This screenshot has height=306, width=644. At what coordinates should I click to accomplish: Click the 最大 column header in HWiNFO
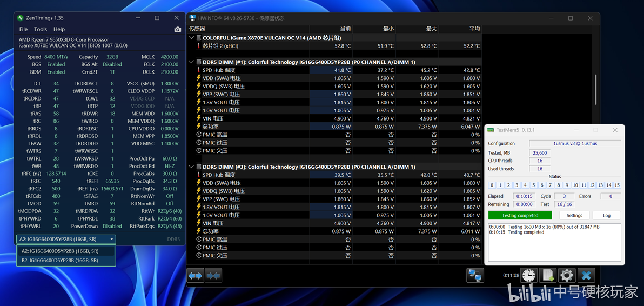click(x=431, y=29)
